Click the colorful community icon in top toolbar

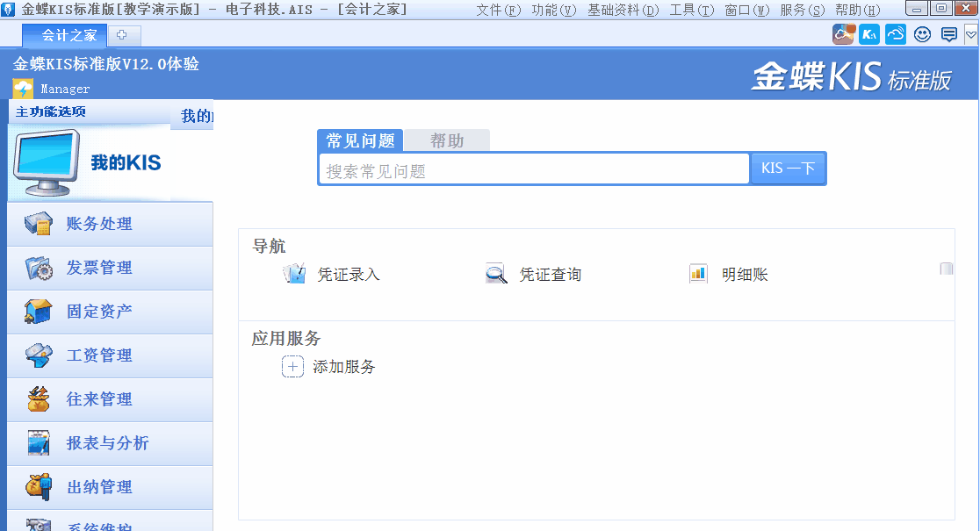[x=843, y=34]
